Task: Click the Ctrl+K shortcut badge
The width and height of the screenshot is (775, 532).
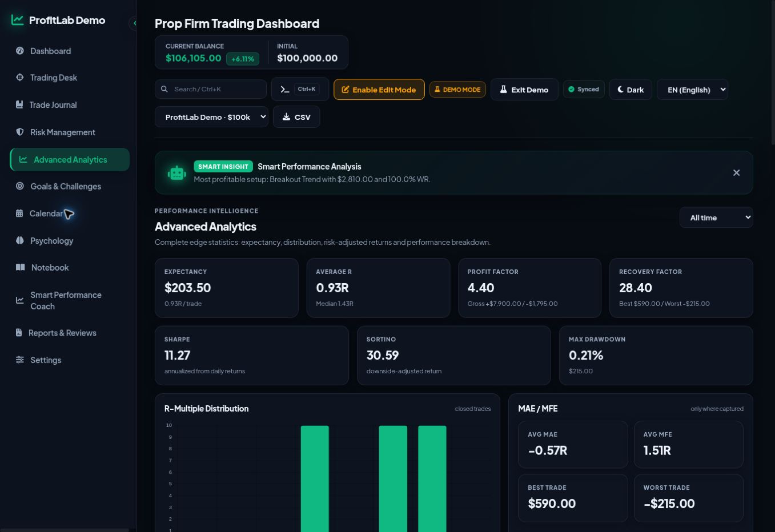Action: pos(307,89)
